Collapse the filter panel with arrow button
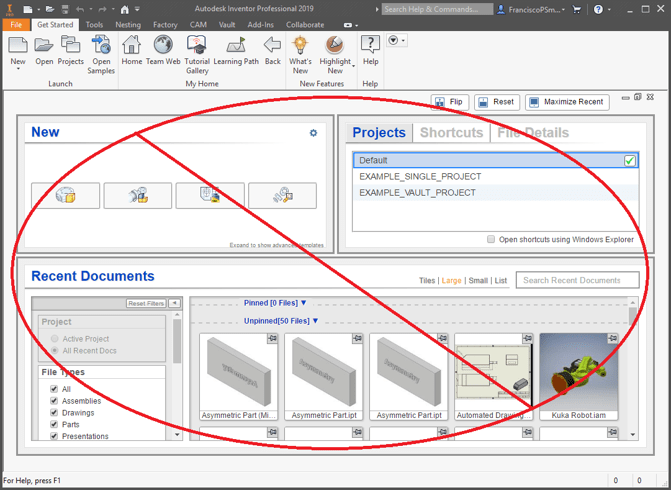This screenshot has width=671, height=490. point(174,303)
